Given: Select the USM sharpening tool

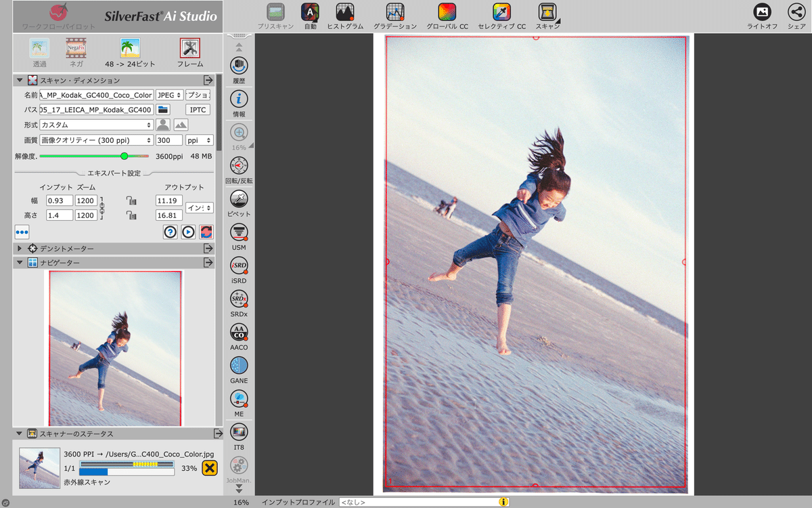Looking at the screenshot, I should [x=239, y=232].
